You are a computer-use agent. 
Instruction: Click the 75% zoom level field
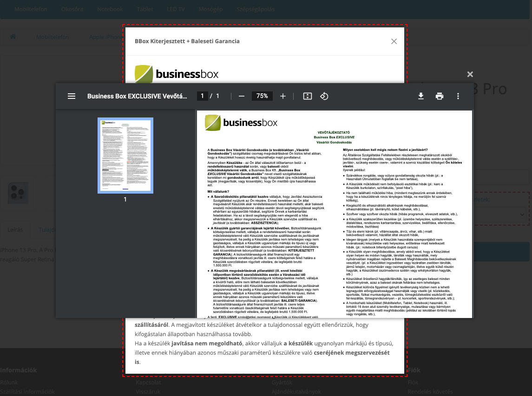point(262,96)
